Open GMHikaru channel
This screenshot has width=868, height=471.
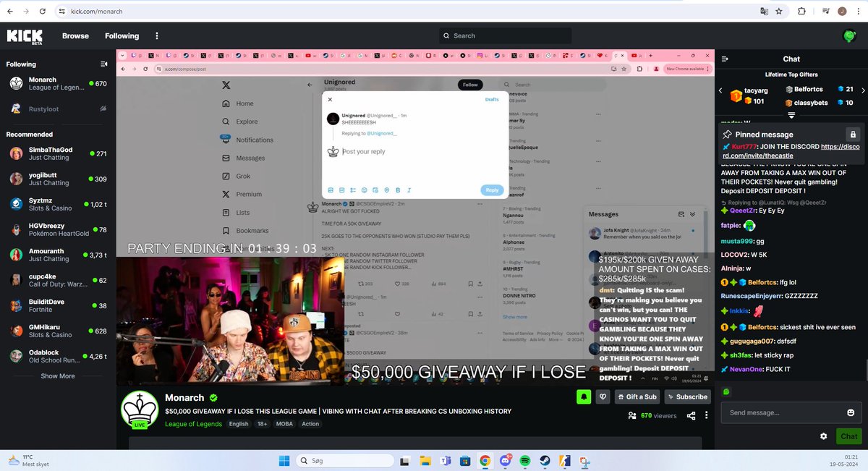pyautogui.click(x=58, y=331)
